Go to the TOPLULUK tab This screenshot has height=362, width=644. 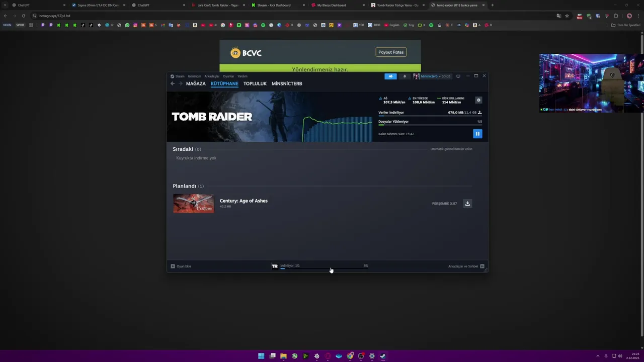pos(255,83)
